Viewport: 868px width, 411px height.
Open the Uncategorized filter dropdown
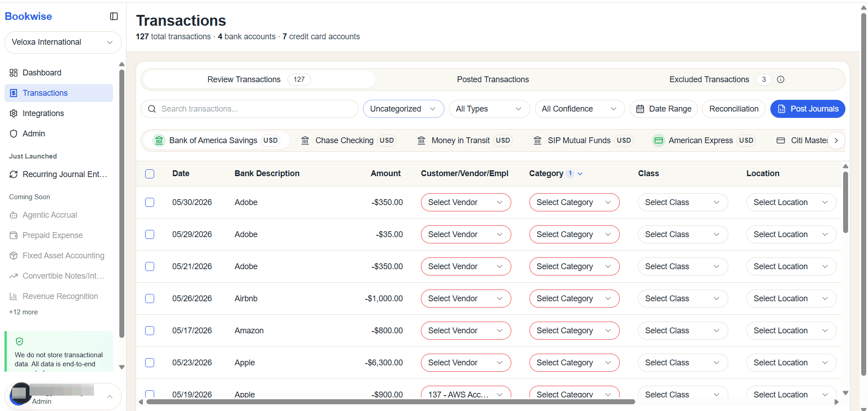click(403, 109)
